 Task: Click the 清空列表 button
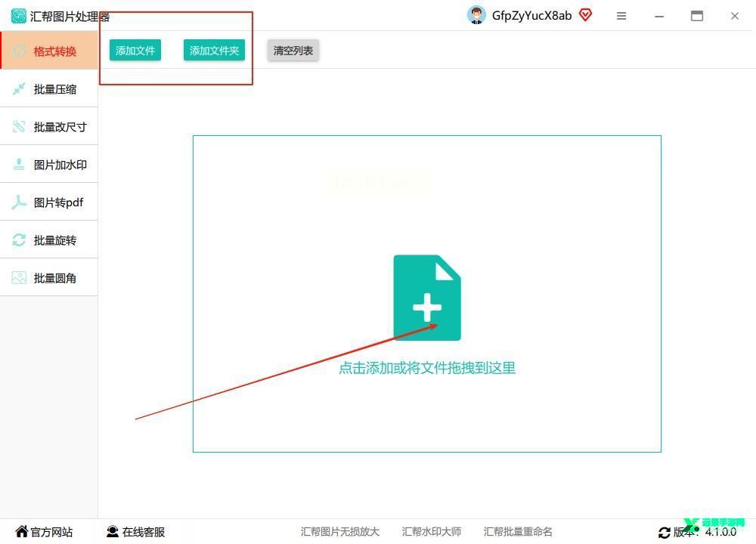click(x=293, y=50)
